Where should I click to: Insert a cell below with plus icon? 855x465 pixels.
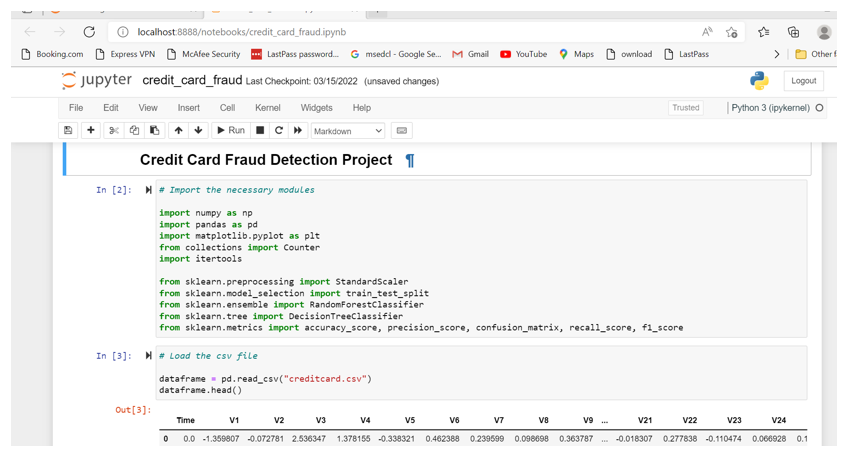point(91,130)
